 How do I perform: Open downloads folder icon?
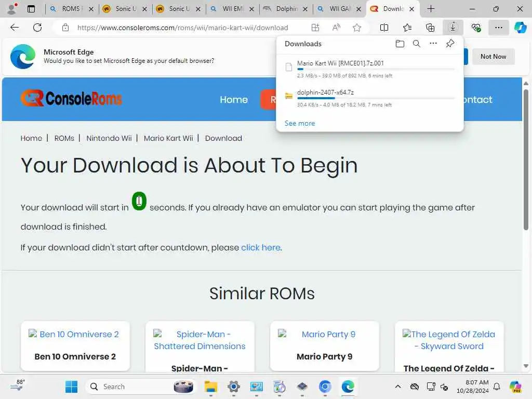400,44
